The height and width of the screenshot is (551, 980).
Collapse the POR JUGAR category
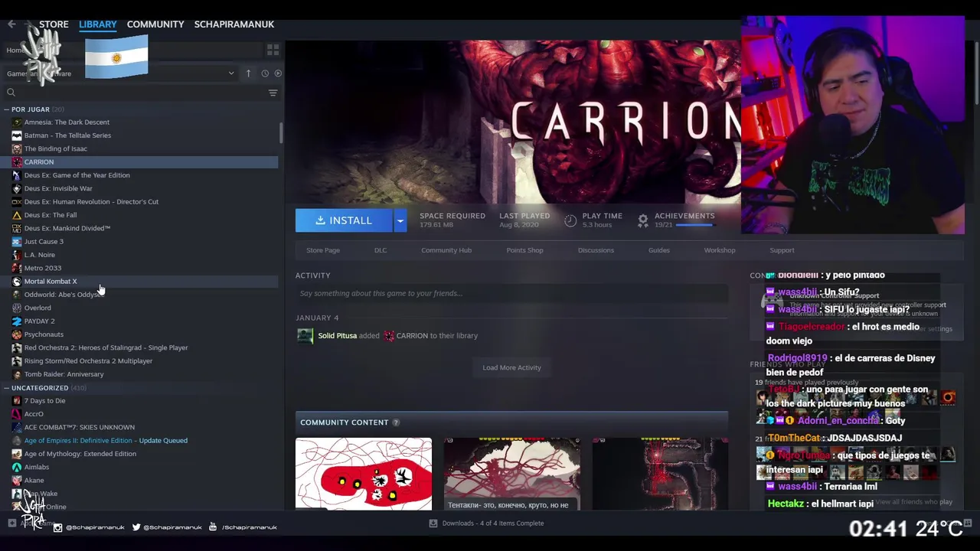[6, 109]
